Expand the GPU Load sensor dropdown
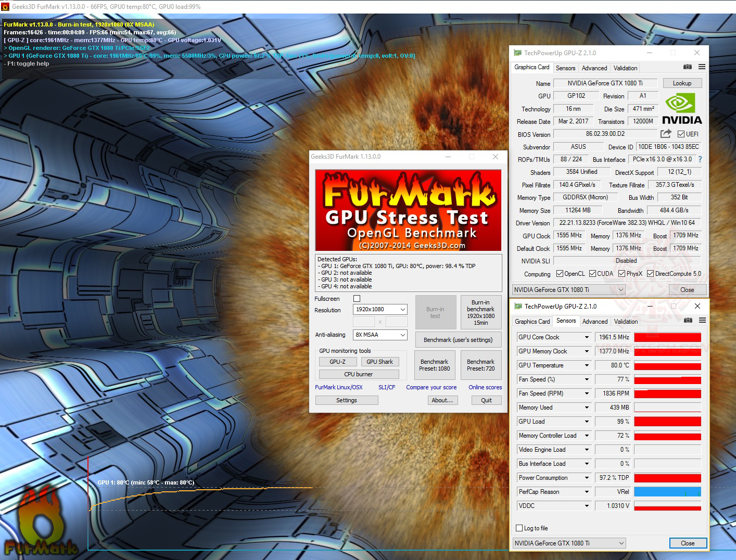Image resolution: width=736 pixels, height=560 pixels. point(587,422)
